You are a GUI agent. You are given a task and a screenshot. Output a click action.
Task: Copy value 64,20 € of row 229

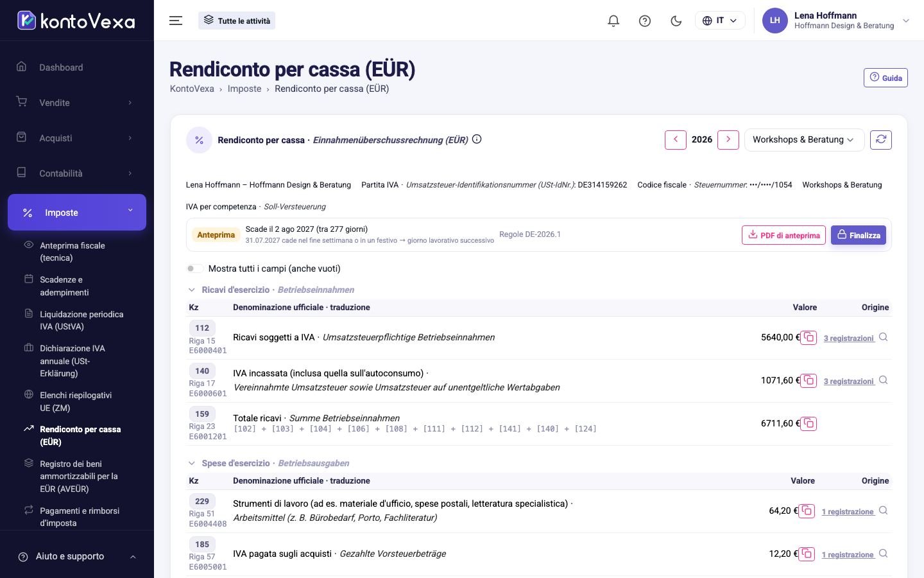click(x=807, y=511)
